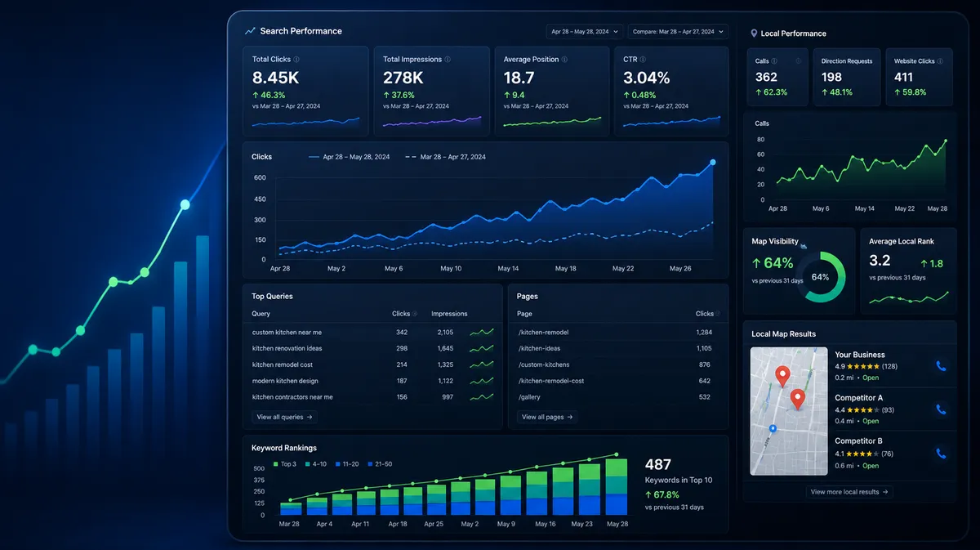Viewport: 980px width, 550px height.
Task: Click the info icon beside Website Clicks
Action: coord(941,61)
